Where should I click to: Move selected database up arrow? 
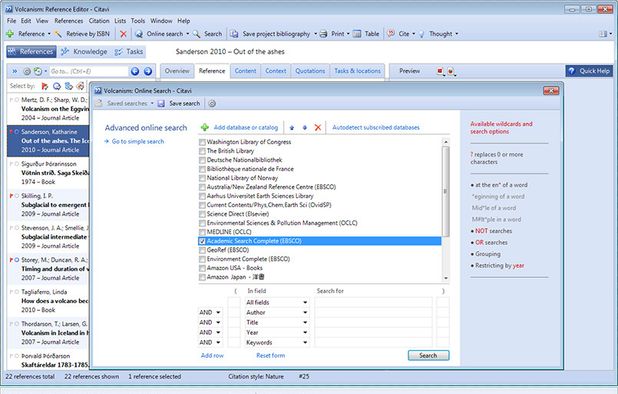click(292, 128)
